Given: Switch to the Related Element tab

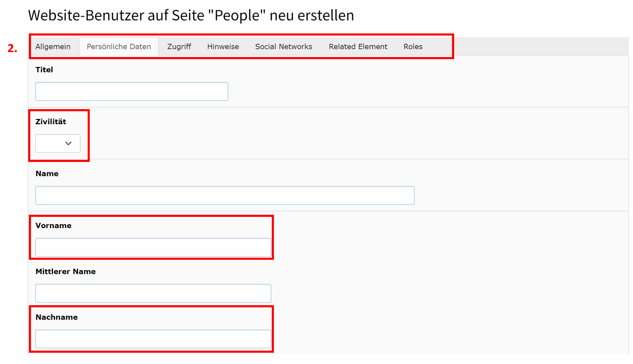Looking at the screenshot, I should [358, 46].
